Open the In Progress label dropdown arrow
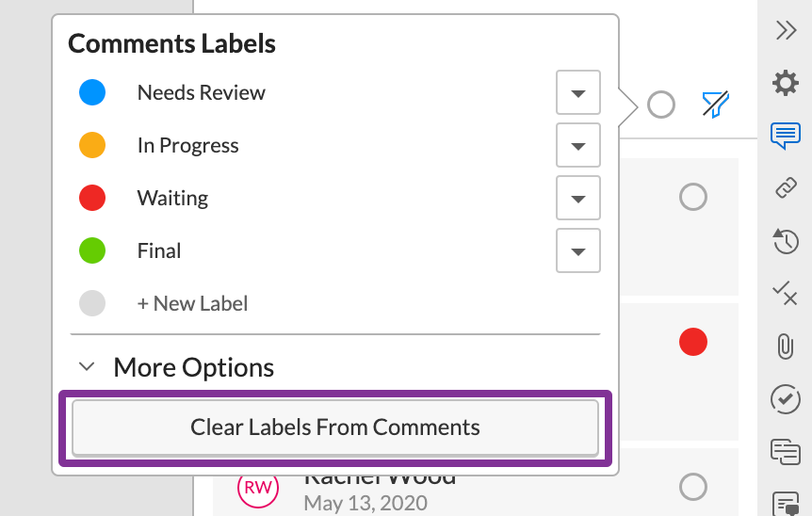812x516 pixels. pyautogui.click(x=578, y=145)
